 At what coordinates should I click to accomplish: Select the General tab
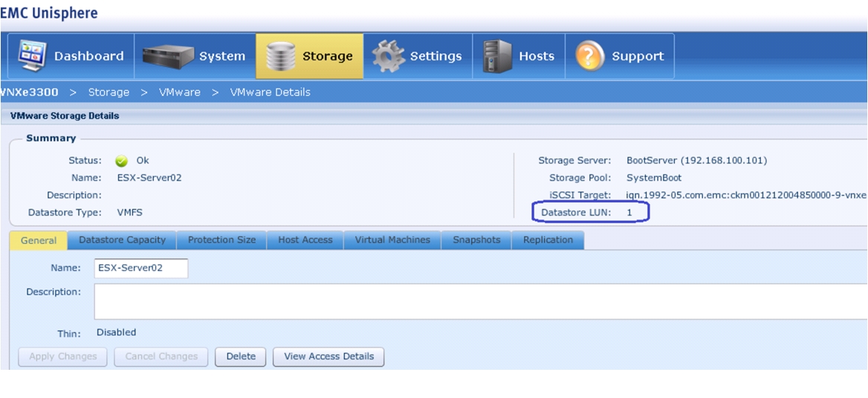point(39,240)
